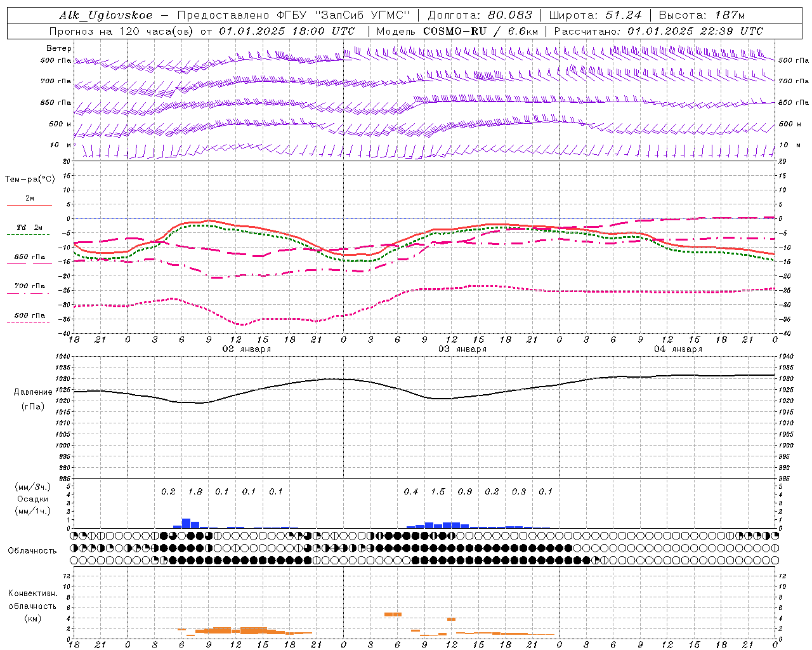The width and height of the screenshot is (812, 650).
Task: Click the 0.4 precipitation value
Action: point(411,492)
